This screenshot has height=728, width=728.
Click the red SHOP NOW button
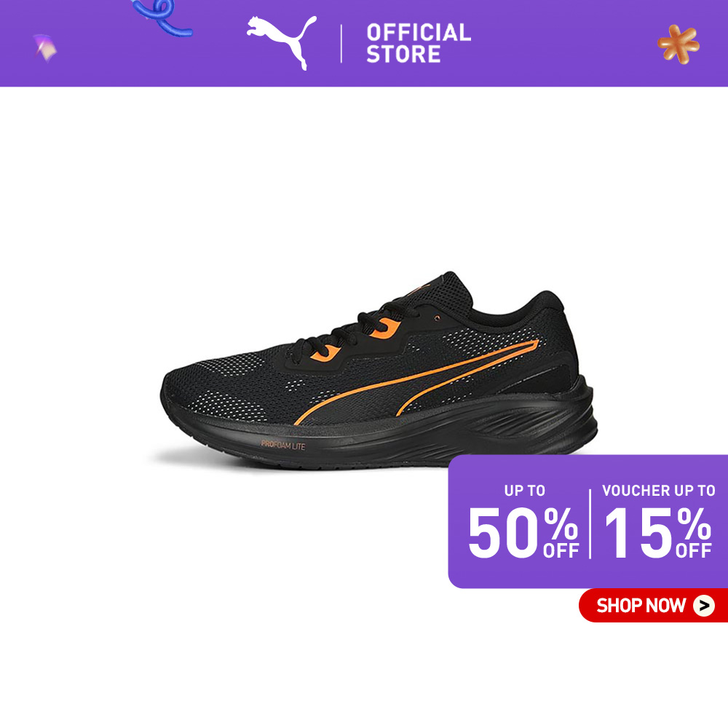(x=653, y=605)
